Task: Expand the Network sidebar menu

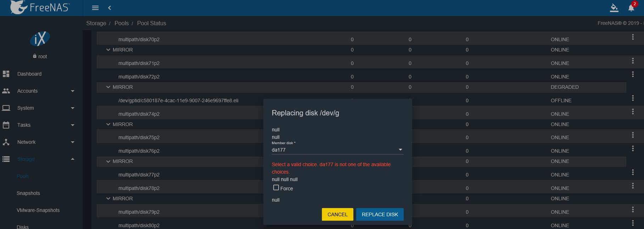Action: tap(38, 142)
